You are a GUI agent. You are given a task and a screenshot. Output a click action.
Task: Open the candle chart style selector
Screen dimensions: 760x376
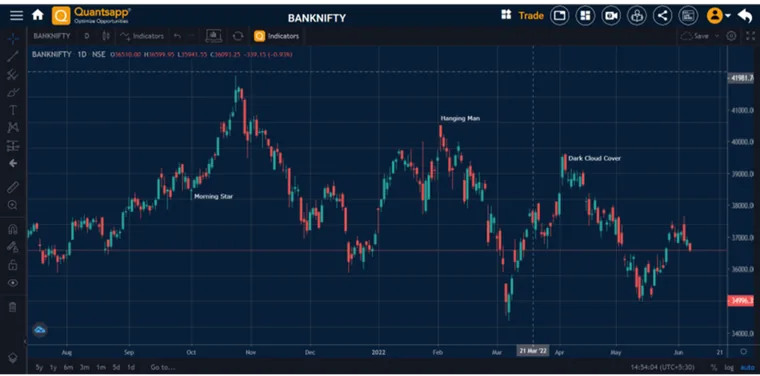[x=106, y=36]
